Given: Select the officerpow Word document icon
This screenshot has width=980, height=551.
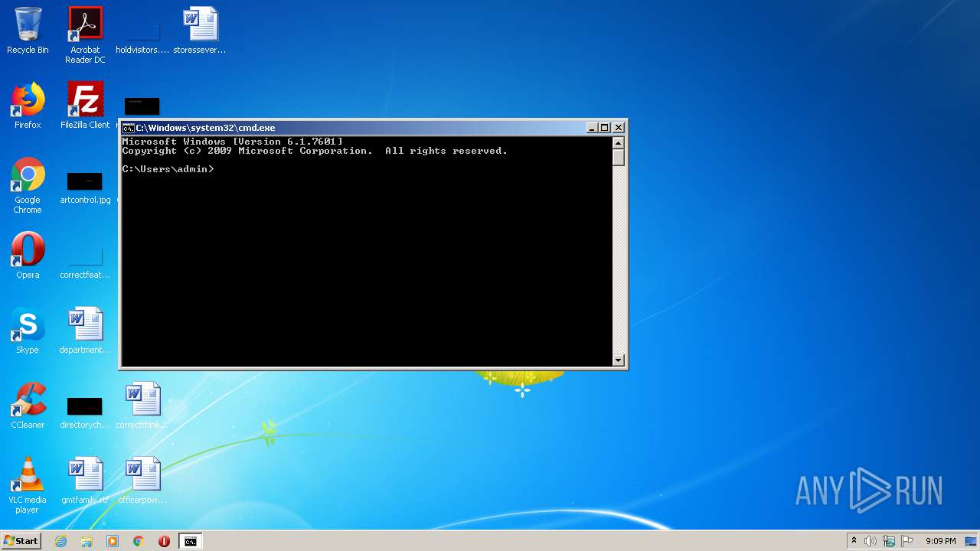Looking at the screenshot, I should [x=142, y=481].
